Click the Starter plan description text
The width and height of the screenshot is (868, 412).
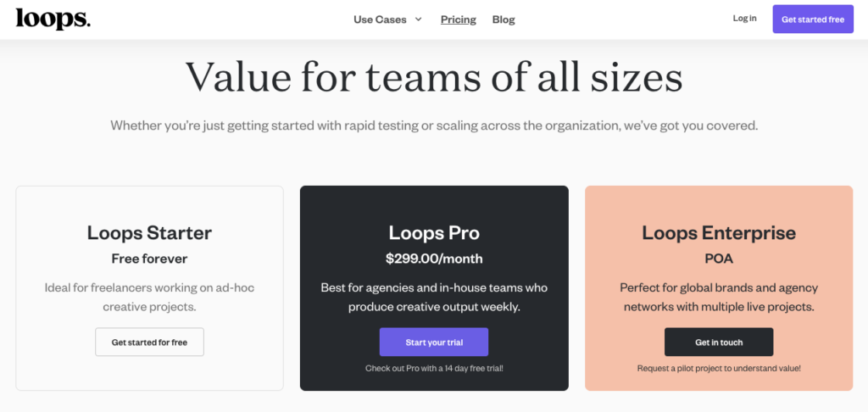pos(149,297)
